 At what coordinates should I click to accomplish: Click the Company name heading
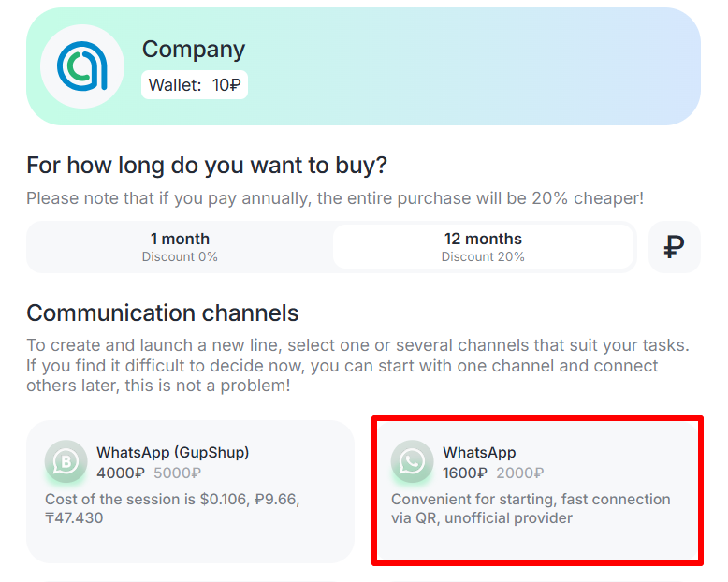[194, 50]
